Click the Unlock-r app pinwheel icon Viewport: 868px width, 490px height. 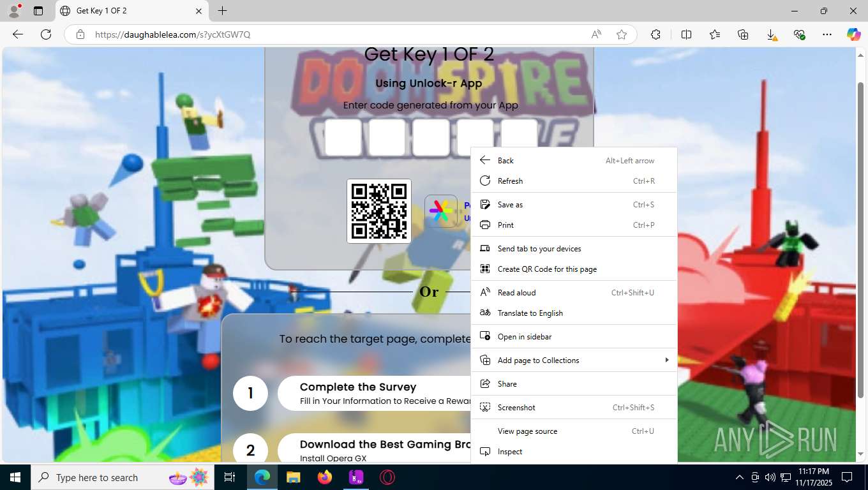pos(441,211)
